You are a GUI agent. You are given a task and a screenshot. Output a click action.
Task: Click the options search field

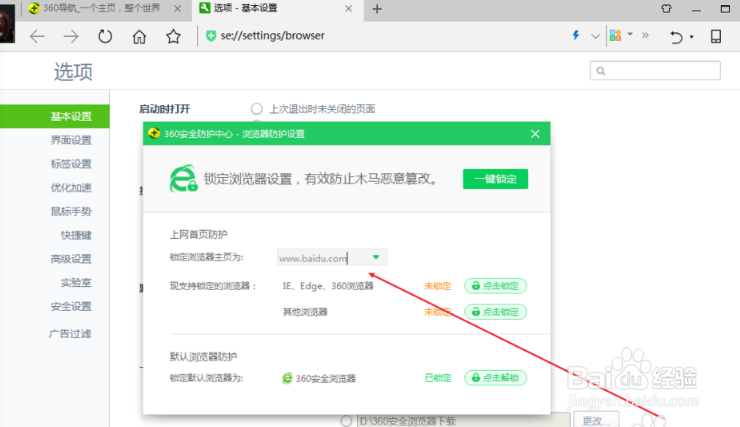655,71
